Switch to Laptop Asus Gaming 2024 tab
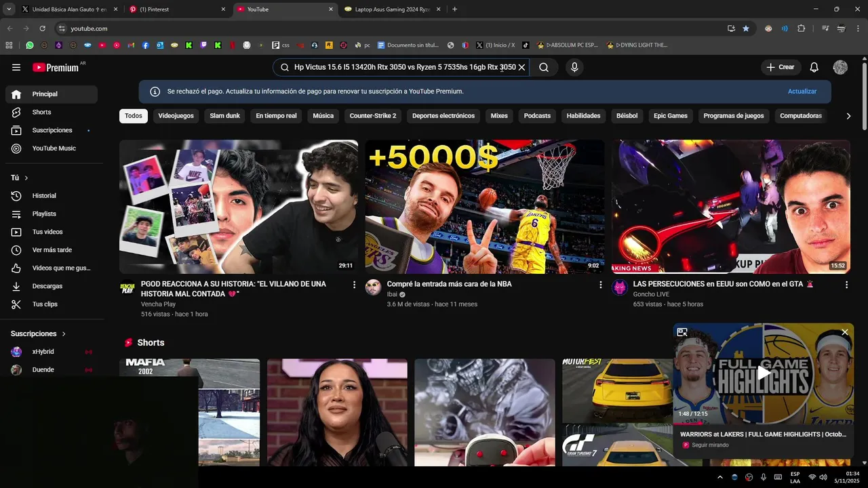The width and height of the screenshot is (868, 488). (393, 9)
